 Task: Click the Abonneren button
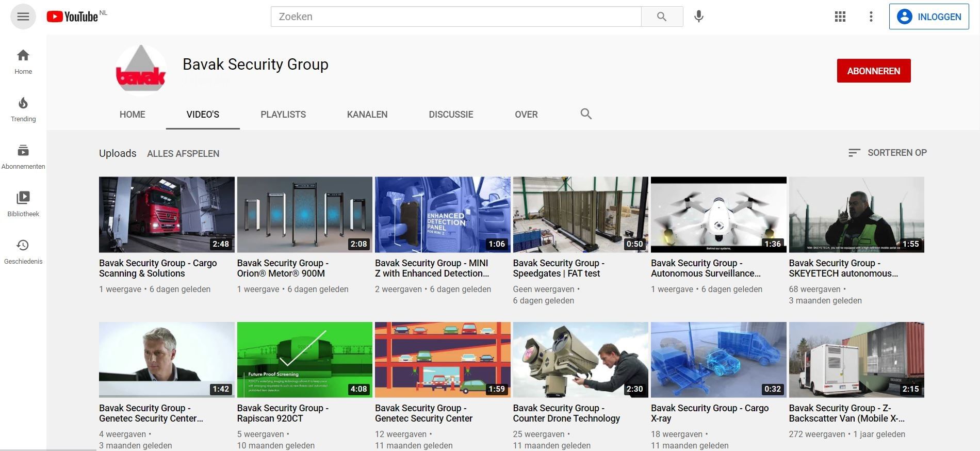point(874,71)
